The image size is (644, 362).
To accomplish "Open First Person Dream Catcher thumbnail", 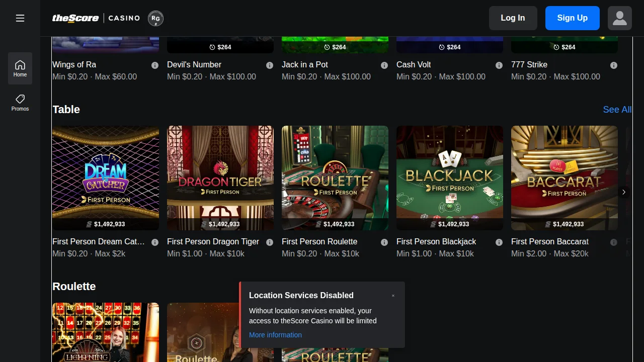I will click(x=106, y=178).
